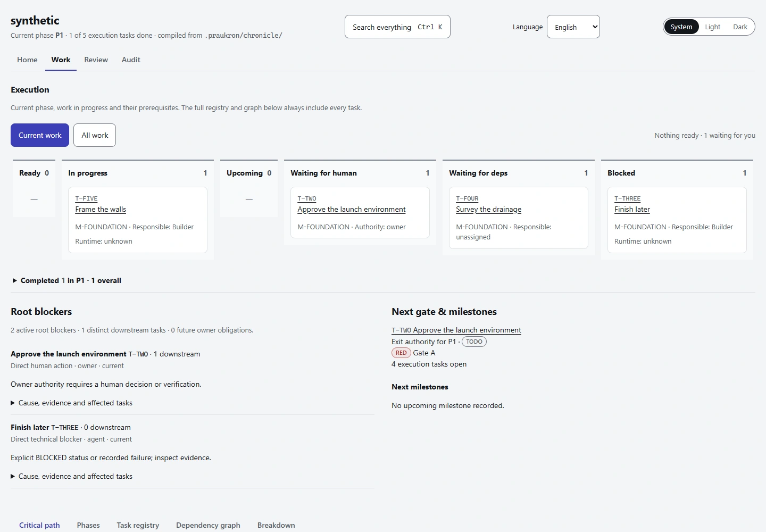Open the Home tab

click(27, 60)
